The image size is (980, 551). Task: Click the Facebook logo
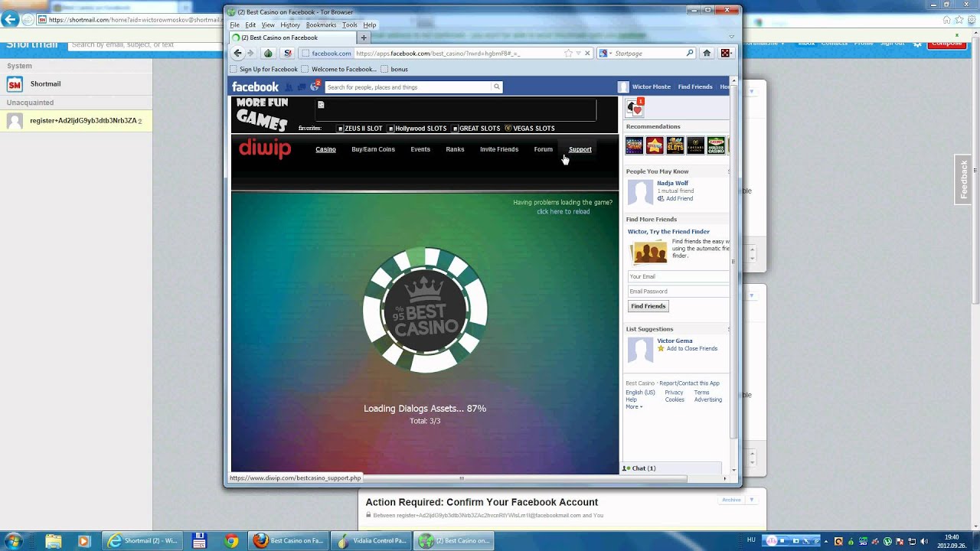(x=255, y=87)
